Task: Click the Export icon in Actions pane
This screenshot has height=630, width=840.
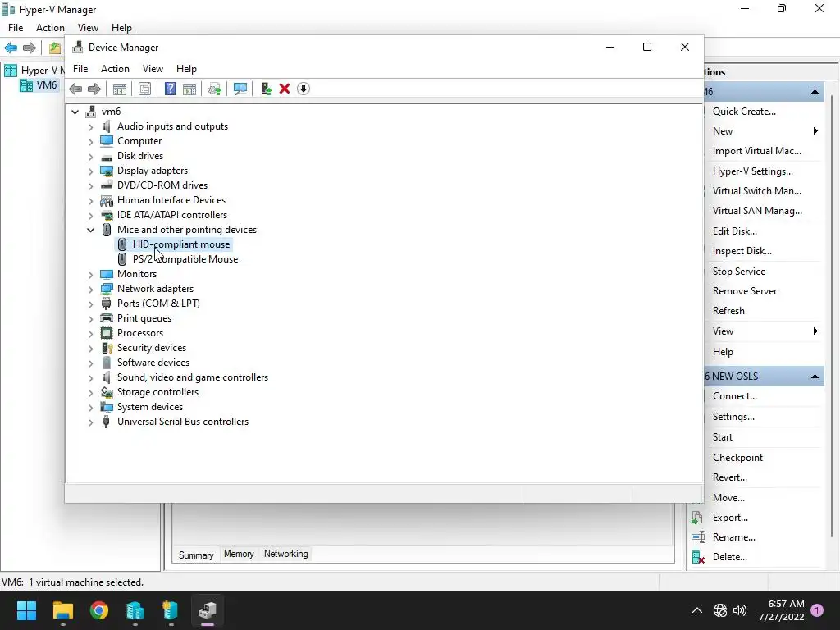Action: coord(697,518)
